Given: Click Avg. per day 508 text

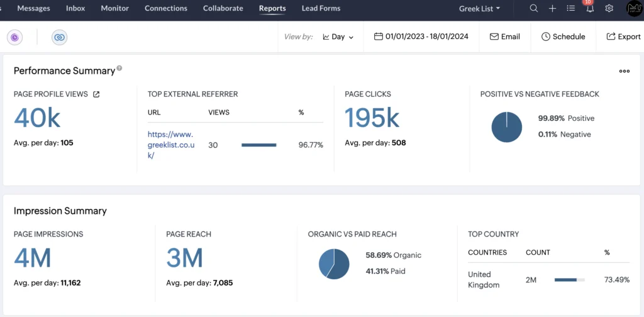Looking at the screenshot, I should point(375,143).
